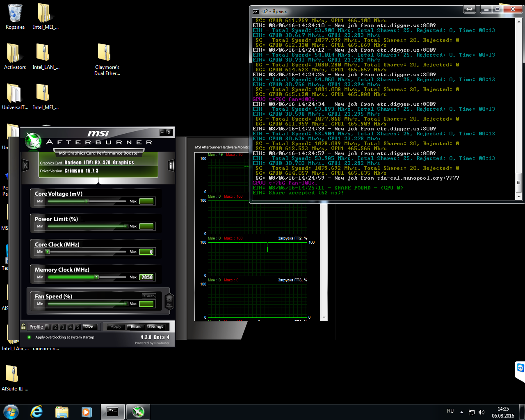Select profile slot 2
This screenshot has width=525, height=420.
tap(55, 327)
